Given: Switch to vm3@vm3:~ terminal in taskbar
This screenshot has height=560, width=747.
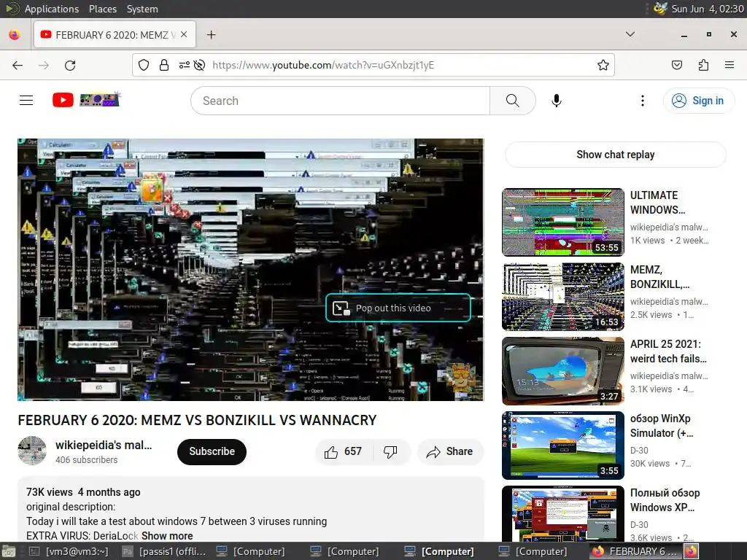Looking at the screenshot, I should coord(69,551).
